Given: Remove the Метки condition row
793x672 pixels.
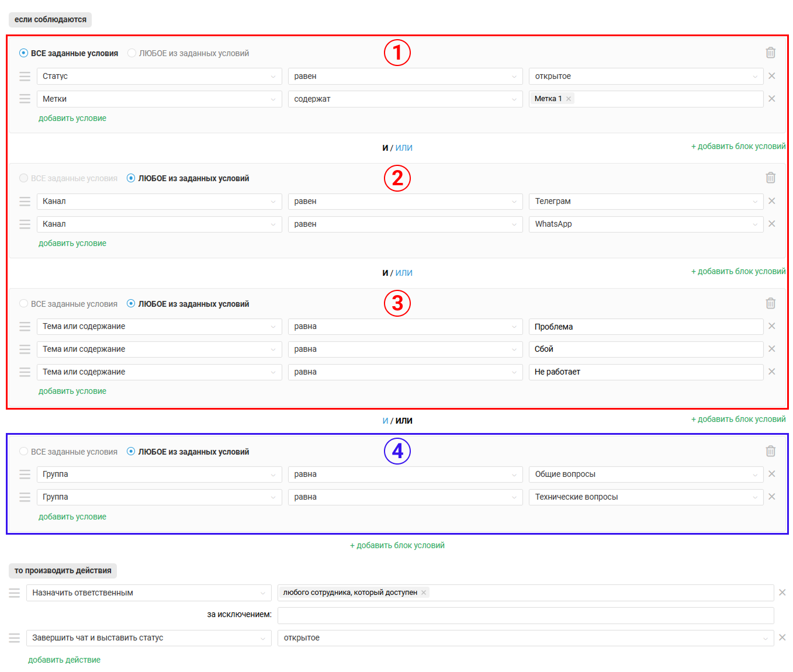Looking at the screenshot, I should (x=771, y=99).
